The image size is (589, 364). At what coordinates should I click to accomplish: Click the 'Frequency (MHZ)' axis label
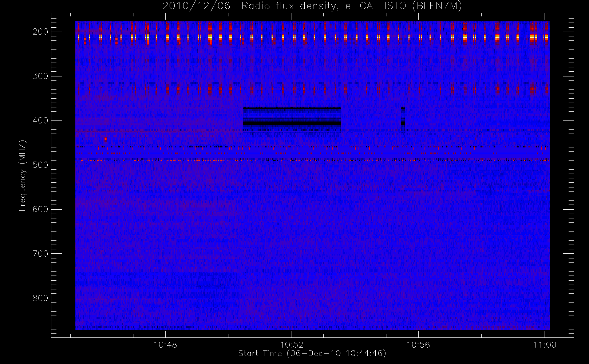tap(23, 175)
